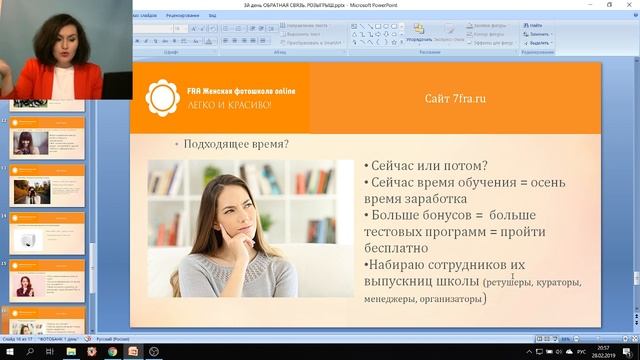Open the Shape Fill (Заливка фигуры) menu
640x360 pixels.
click(x=489, y=25)
